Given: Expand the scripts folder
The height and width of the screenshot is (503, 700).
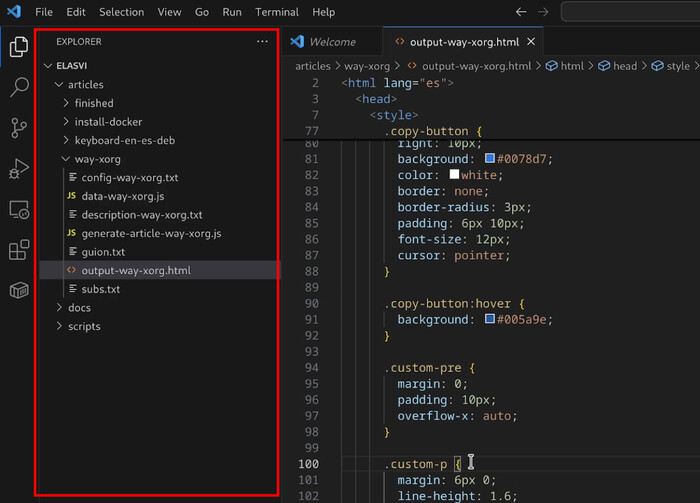Looking at the screenshot, I should pos(59,326).
